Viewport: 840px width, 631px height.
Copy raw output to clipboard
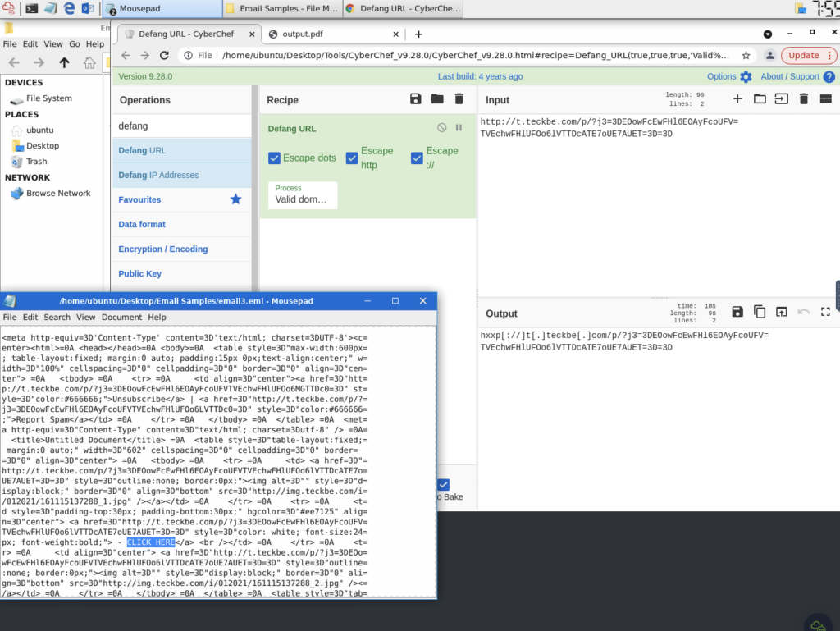tap(760, 312)
